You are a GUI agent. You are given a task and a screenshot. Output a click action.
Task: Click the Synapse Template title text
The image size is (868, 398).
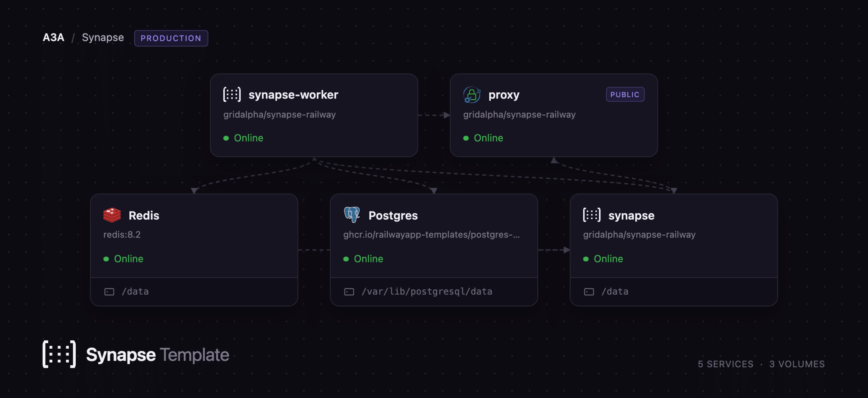coord(158,355)
